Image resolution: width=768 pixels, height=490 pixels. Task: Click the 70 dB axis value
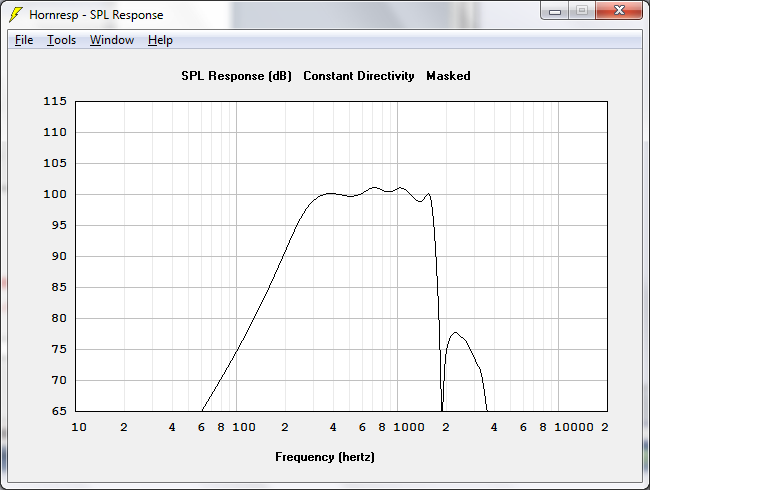point(59,380)
